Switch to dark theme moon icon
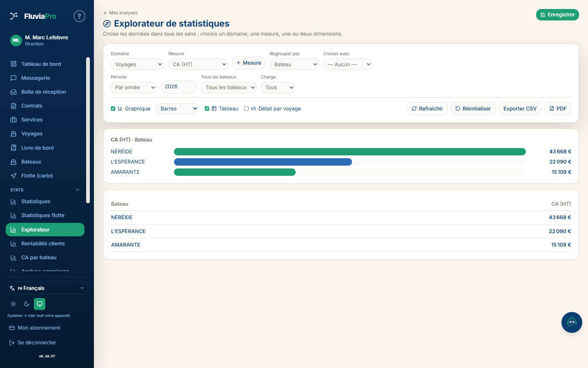The width and height of the screenshot is (588, 368). click(x=27, y=304)
